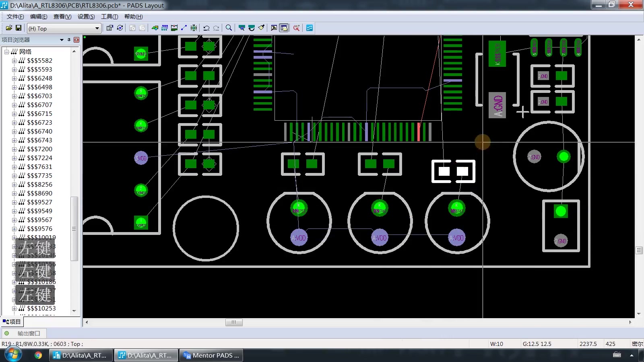Open the Properties toolbar icon
The image size is (644, 362).
click(110, 28)
